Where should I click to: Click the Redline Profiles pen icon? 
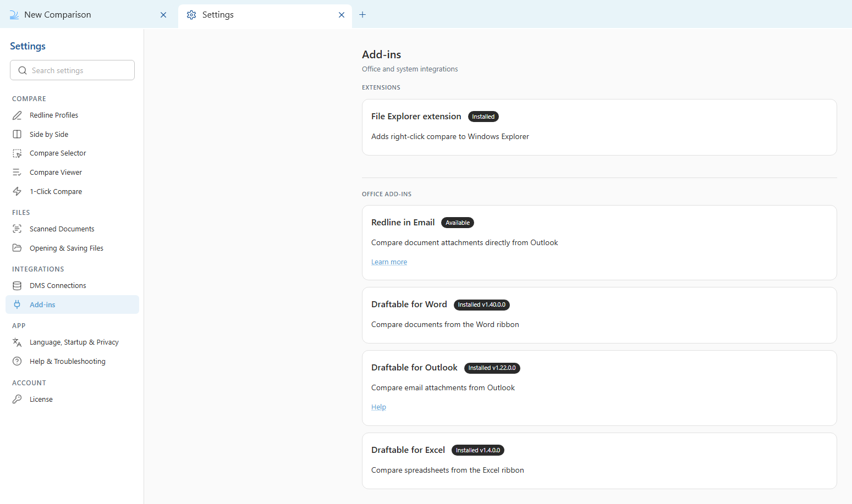pos(17,115)
